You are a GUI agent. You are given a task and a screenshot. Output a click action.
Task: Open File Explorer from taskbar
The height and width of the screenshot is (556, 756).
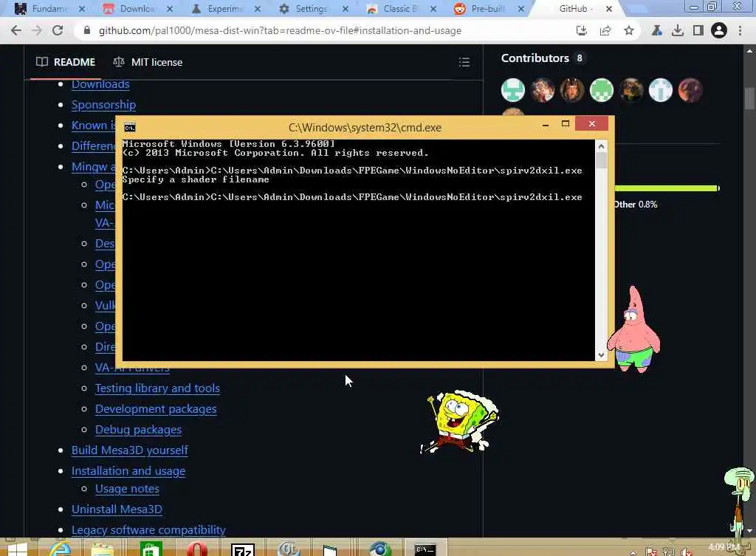(102, 549)
